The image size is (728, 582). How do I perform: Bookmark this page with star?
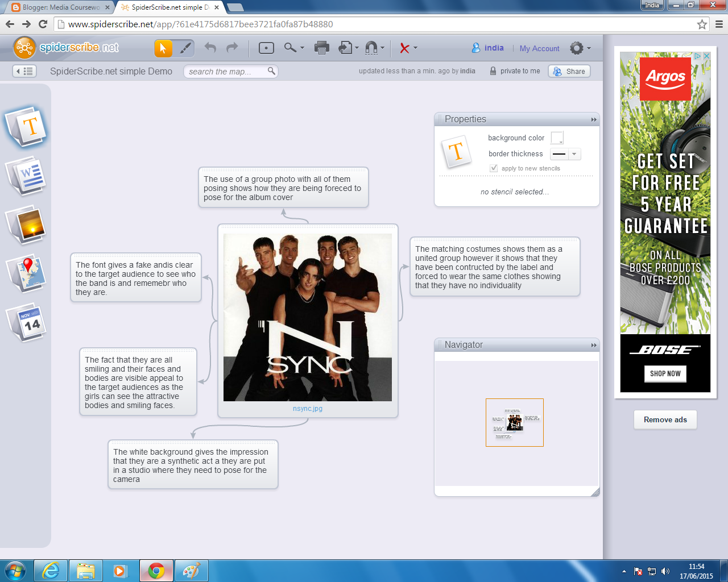point(702,24)
